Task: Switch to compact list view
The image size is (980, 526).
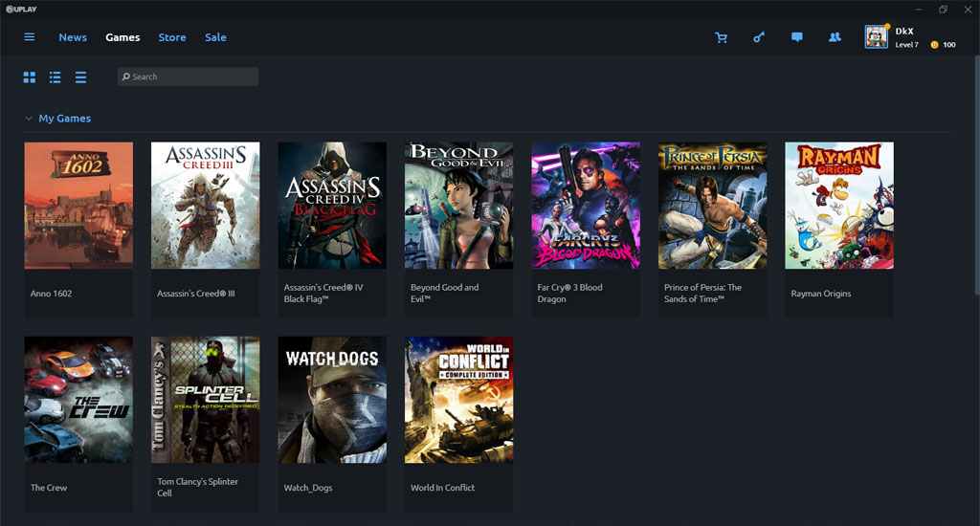Action: (x=81, y=77)
